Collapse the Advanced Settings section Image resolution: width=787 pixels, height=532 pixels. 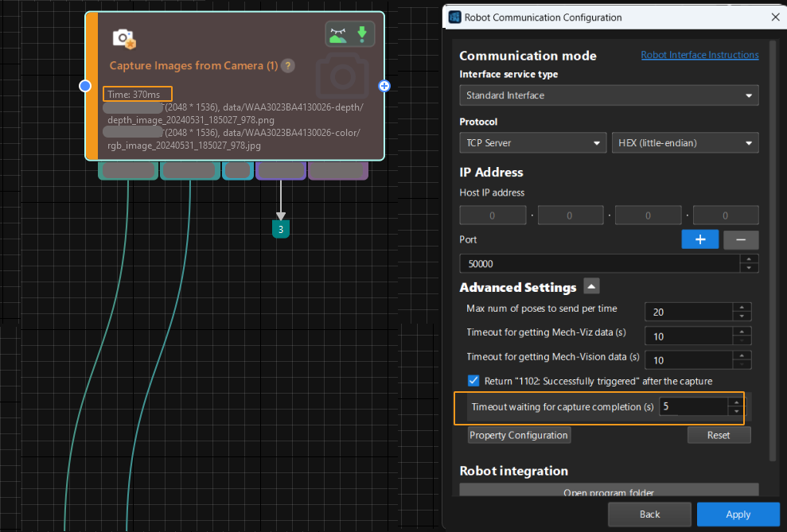[591, 287]
